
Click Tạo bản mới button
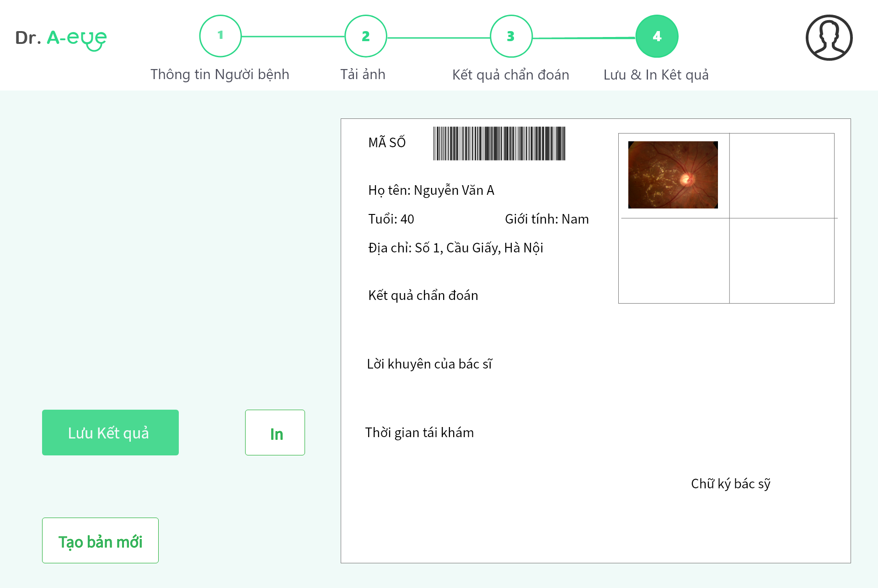point(100,540)
